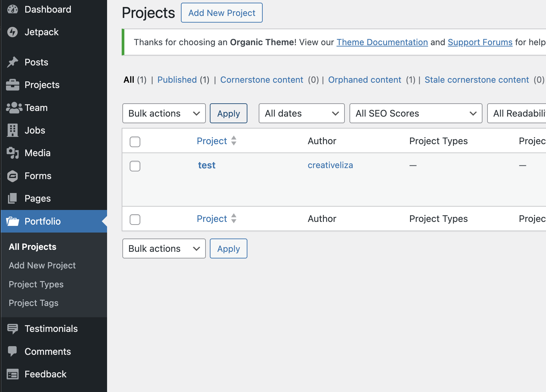Open the Comments menu item
This screenshot has width=546, height=392.
48,351
